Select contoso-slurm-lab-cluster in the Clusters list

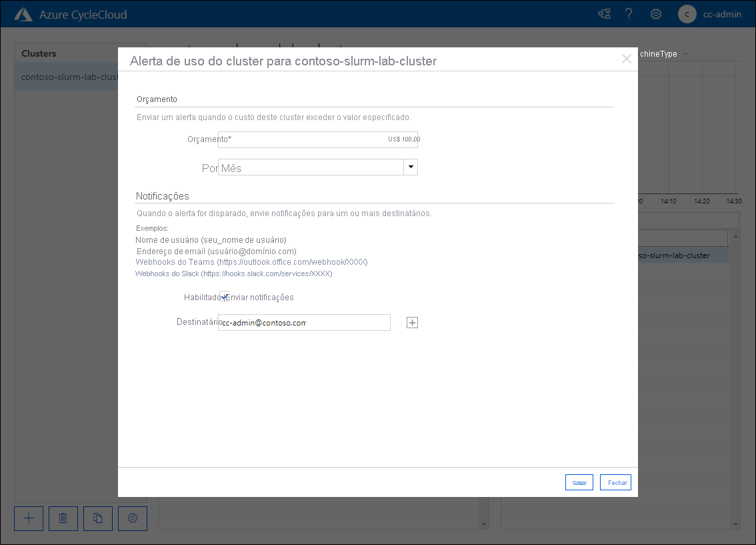[x=67, y=77]
